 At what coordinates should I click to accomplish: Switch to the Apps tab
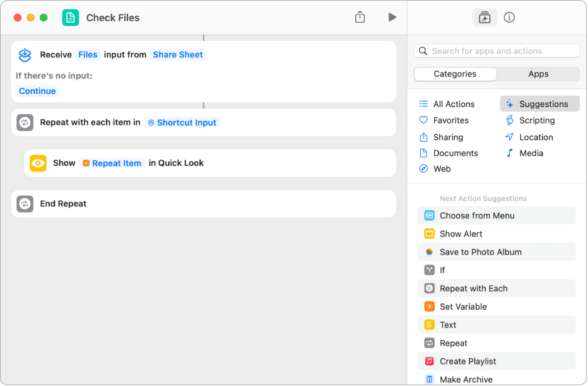(538, 74)
